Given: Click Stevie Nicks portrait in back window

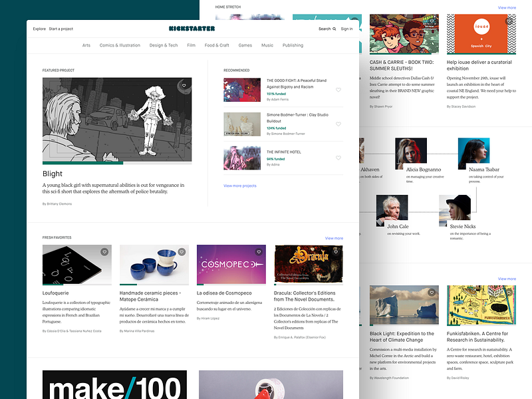Looking at the screenshot, I should (455, 210).
